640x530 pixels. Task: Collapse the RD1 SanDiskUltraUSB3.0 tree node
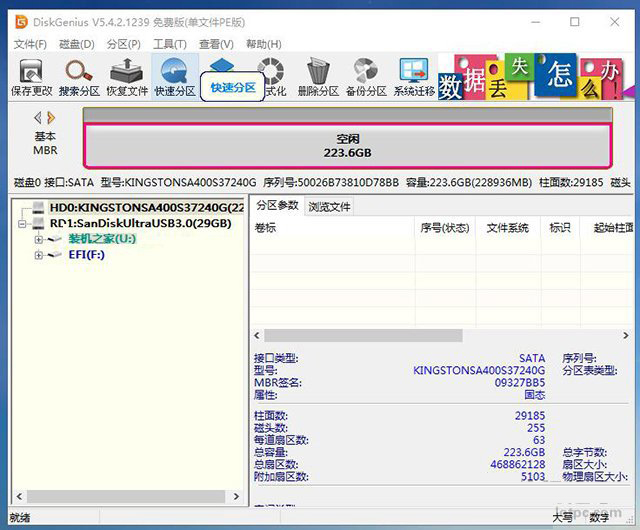(22, 223)
